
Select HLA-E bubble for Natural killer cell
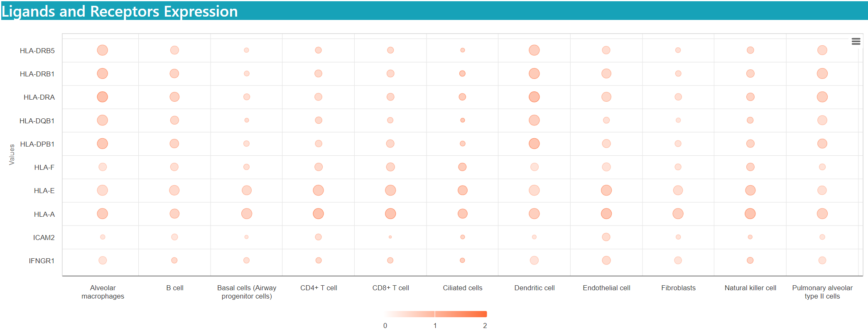click(750, 190)
